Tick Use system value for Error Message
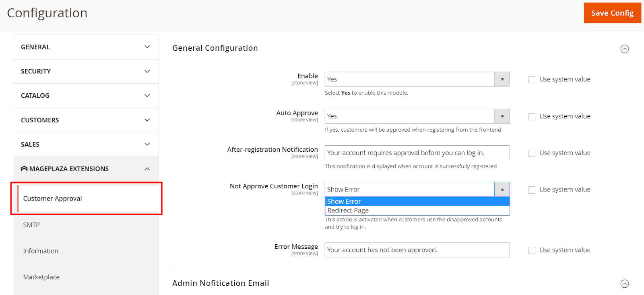 click(x=532, y=250)
